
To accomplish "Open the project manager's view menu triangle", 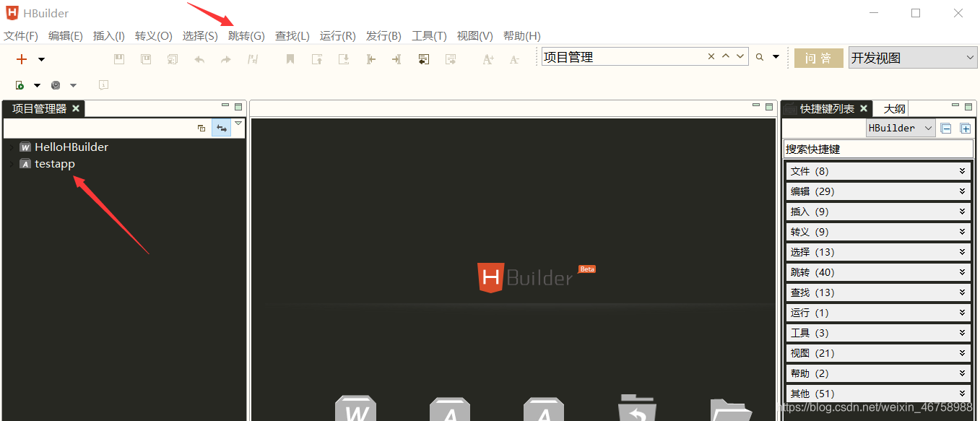I will coord(238,123).
